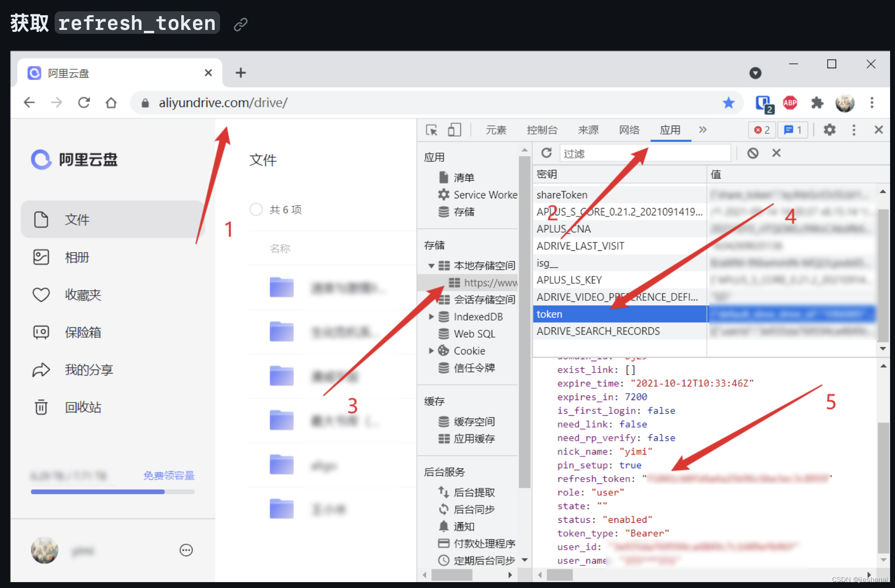Screen dimensions: 895x588
Task: Open the 文件 item in the sidebar
Action: coord(112,219)
